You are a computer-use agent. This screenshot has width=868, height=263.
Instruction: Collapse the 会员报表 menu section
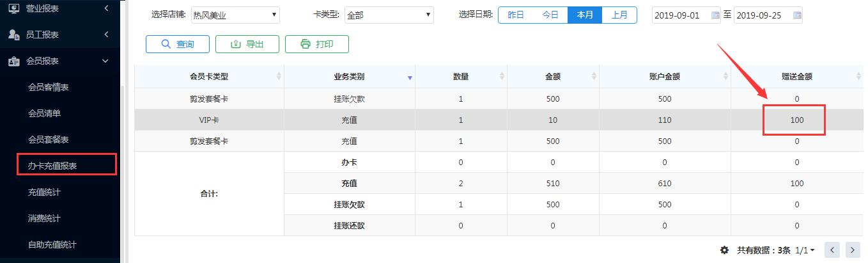(x=105, y=61)
